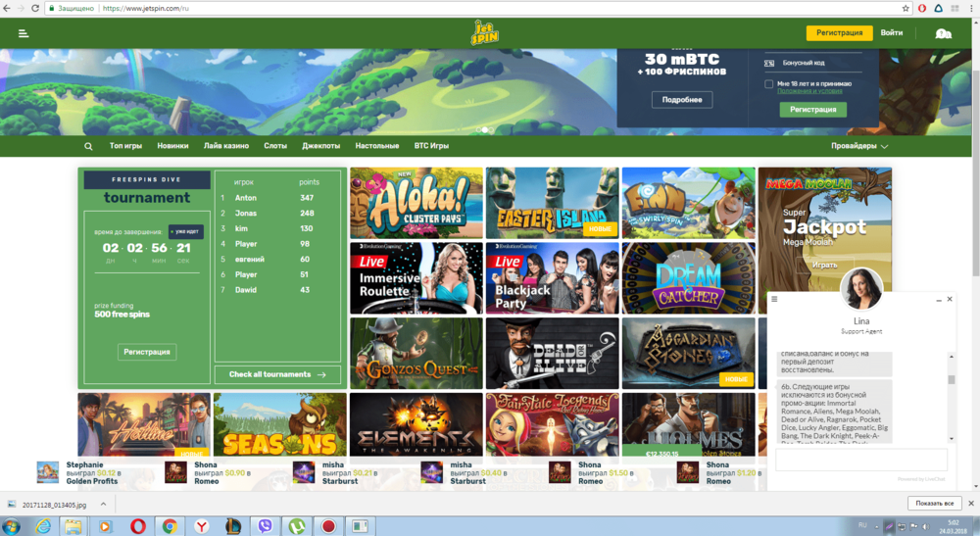Go back with the browser back arrow
980x536 pixels.
tap(7, 8)
